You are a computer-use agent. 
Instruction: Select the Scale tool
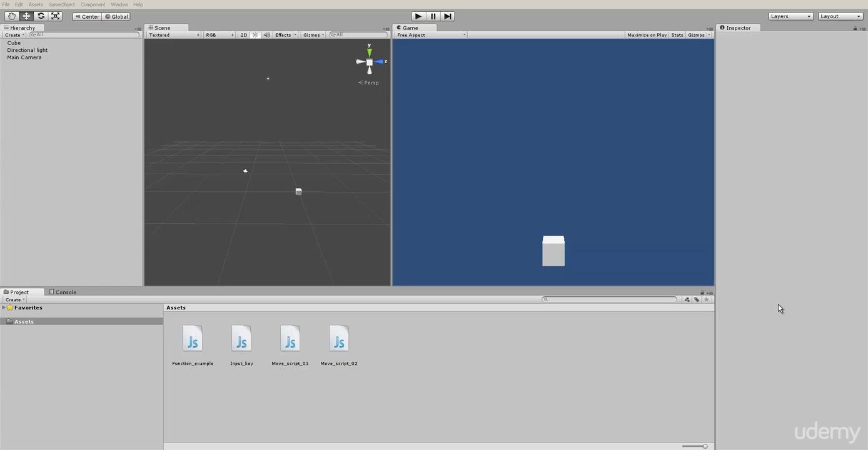click(x=55, y=16)
